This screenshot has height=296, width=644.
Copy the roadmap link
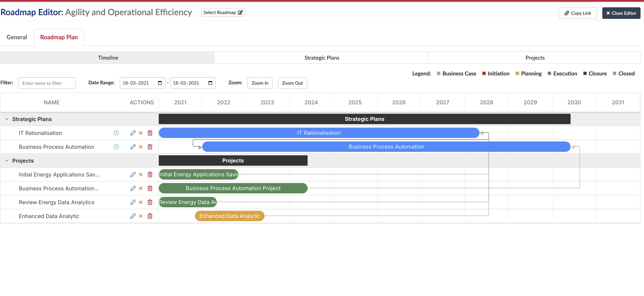point(577,13)
